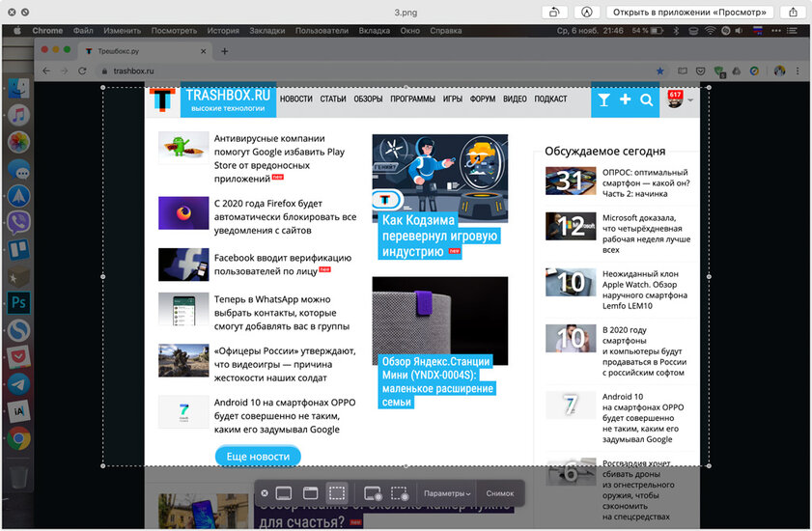812x531 pixels.
Task: Expand the user menu arrow beside avatar
Action: tap(690, 100)
